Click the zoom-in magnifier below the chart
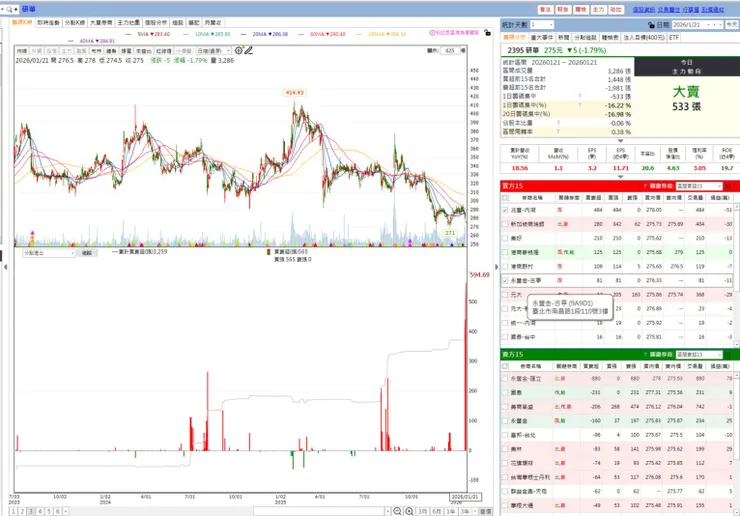The width and height of the screenshot is (740, 516). pyautogui.click(x=409, y=511)
